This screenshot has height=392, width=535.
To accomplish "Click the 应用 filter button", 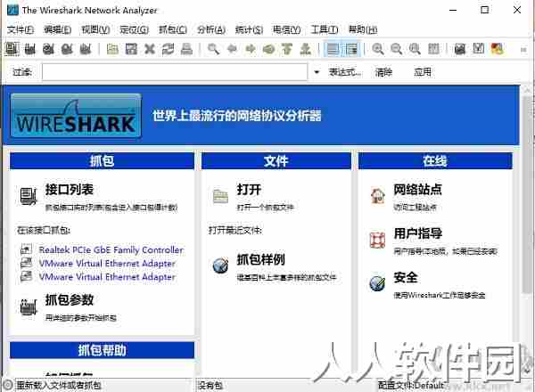I will point(423,72).
